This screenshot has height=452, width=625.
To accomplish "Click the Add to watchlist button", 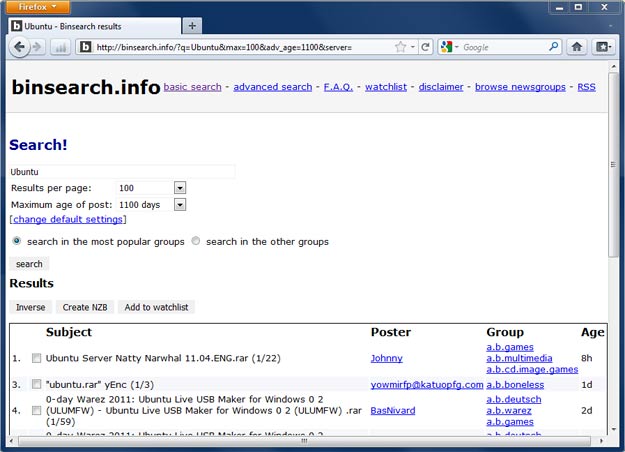I will (x=156, y=307).
